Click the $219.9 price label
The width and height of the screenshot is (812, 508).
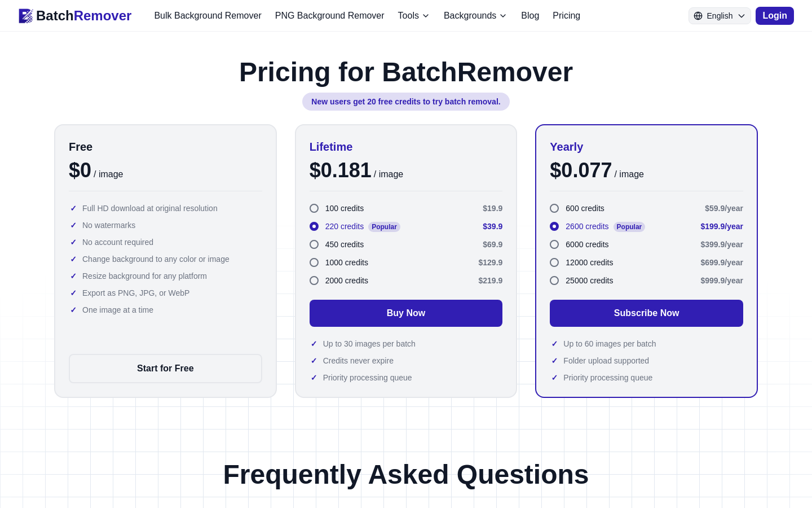490,281
